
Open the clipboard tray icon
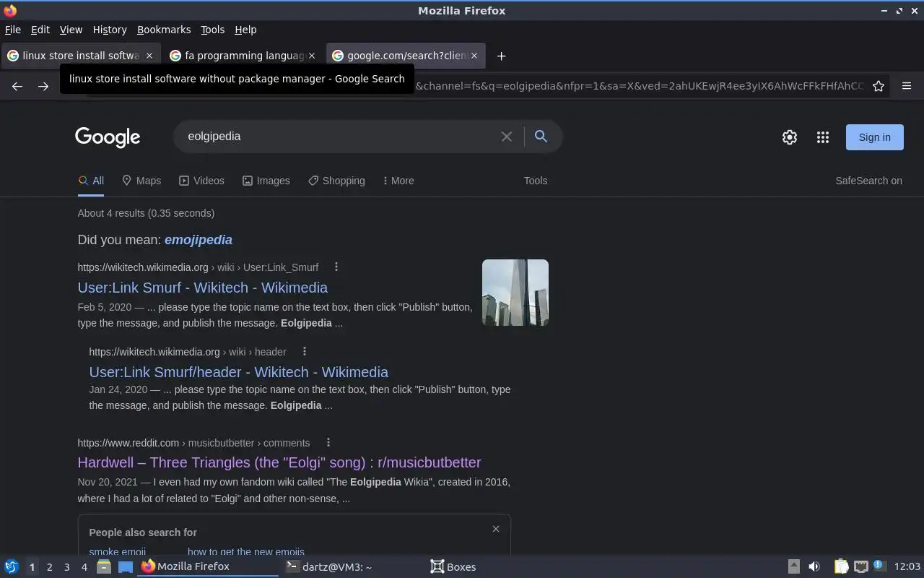(x=841, y=566)
